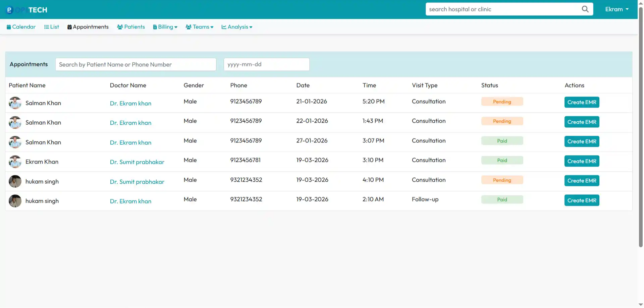
Task: Expand the Teams dropdown menu
Action: tap(200, 27)
